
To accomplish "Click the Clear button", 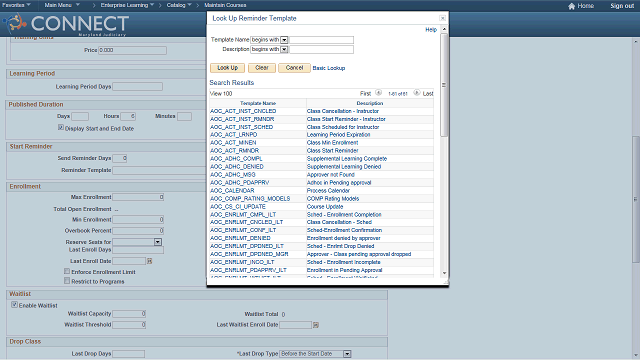I will [262, 68].
